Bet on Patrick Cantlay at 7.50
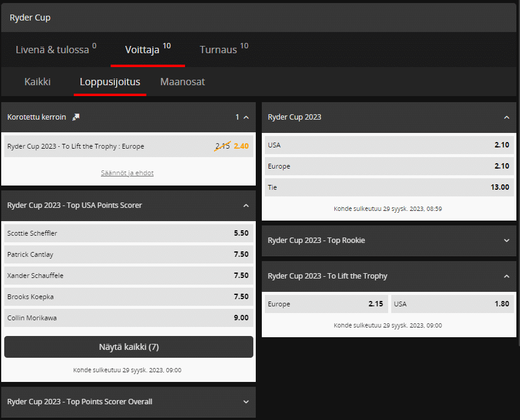The height and width of the screenshot is (420, 520). (129, 254)
